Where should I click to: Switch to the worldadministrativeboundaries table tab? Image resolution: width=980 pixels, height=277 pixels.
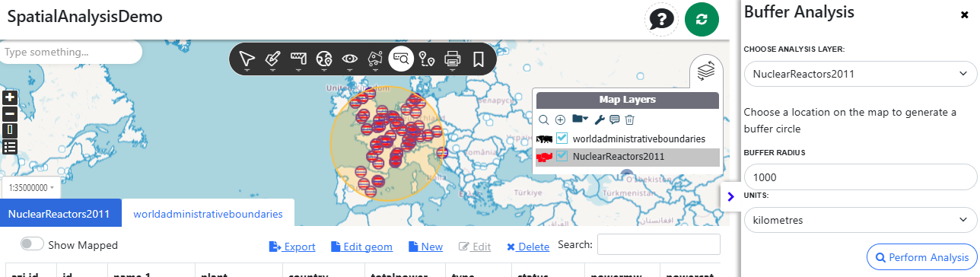208,214
